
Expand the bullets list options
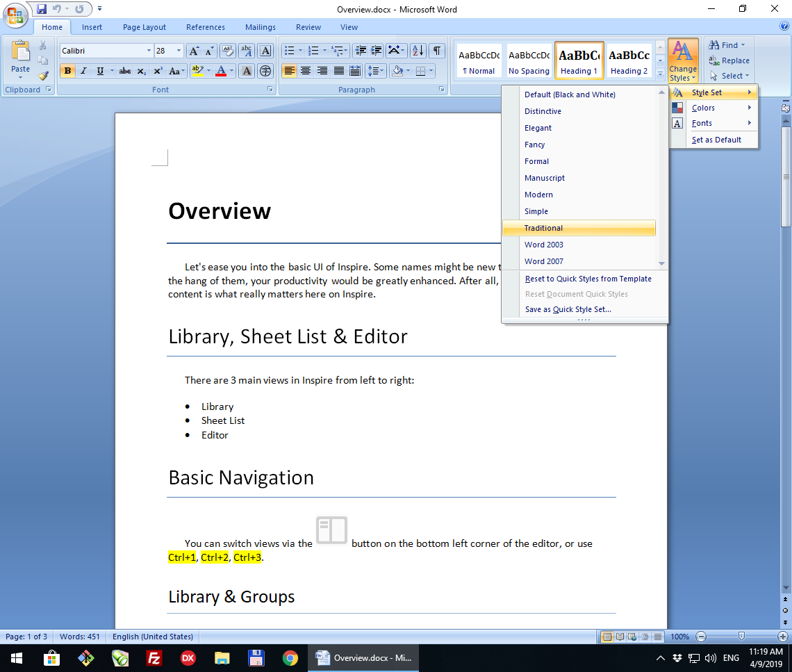(x=301, y=51)
